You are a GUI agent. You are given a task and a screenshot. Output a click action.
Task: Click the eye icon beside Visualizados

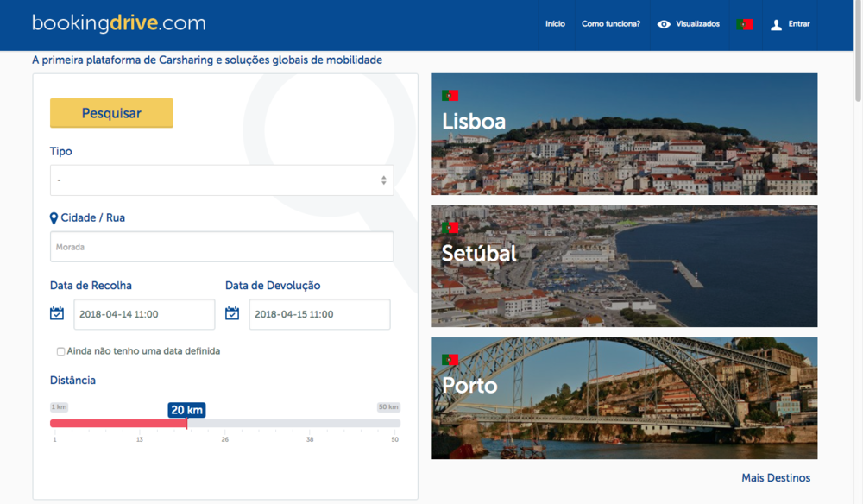tap(664, 24)
